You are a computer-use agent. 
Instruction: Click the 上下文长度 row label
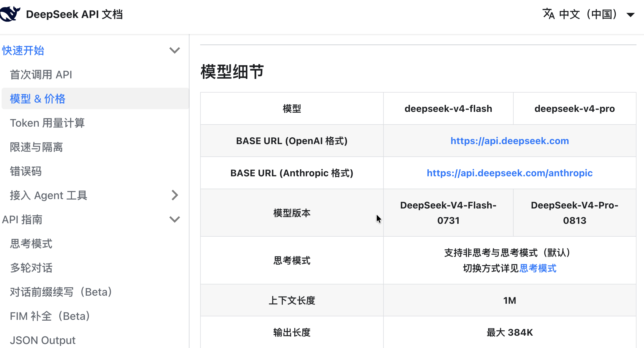(292, 300)
